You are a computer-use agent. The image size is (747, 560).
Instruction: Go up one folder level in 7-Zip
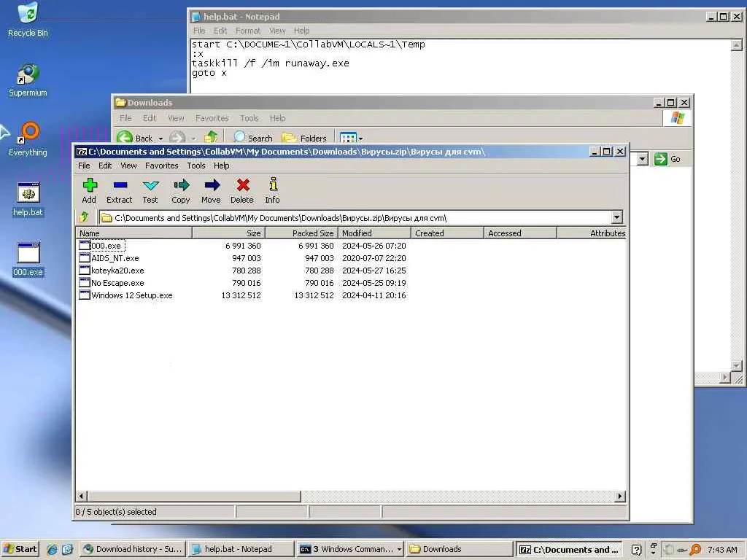point(85,217)
